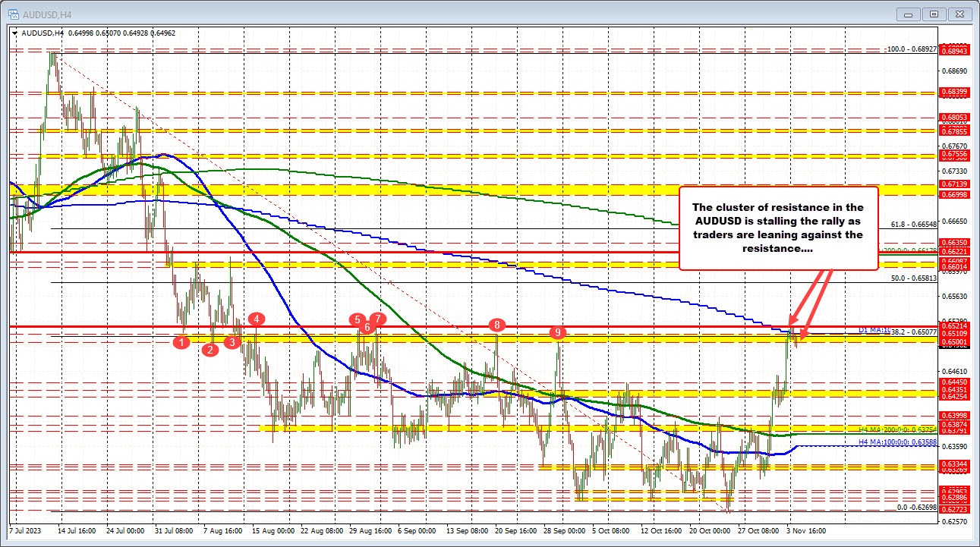The height and width of the screenshot is (547, 980).
Task: Click the red circle marker 4
Action: 256,320
